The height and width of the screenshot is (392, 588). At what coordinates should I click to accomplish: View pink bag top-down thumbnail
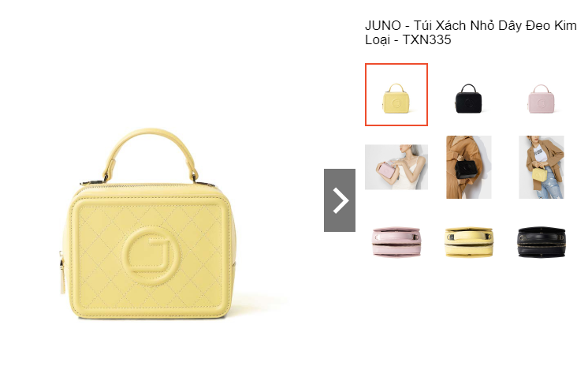tap(396, 242)
